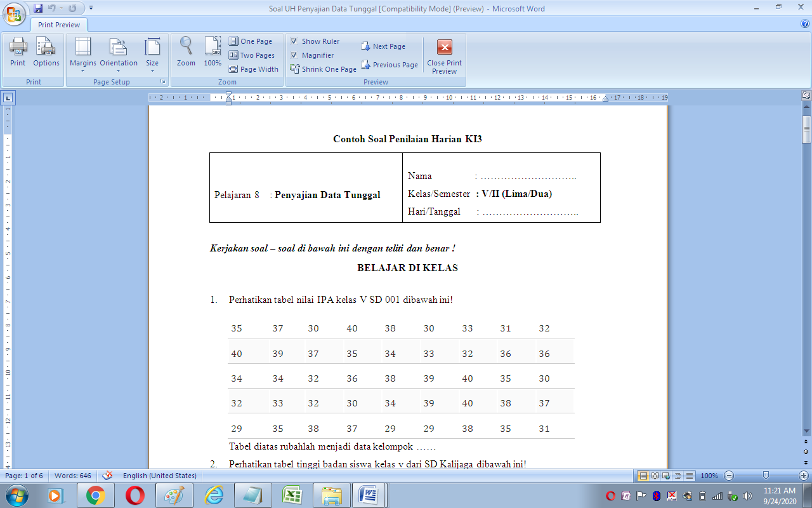The height and width of the screenshot is (508, 812).
Task: Expand the paper Size dropdown
Action: click(x=152, y=55)
